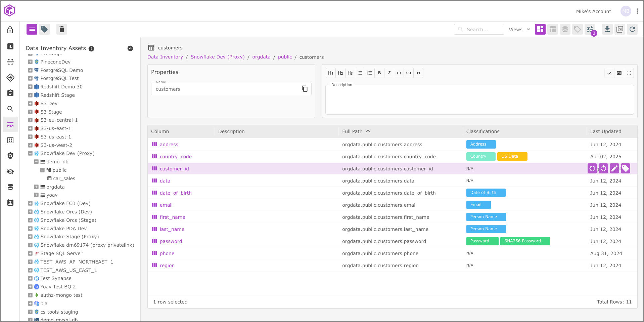Click the SHA256 Password classification tag
This screenshot has height=322, width=644.
[525, 241]
